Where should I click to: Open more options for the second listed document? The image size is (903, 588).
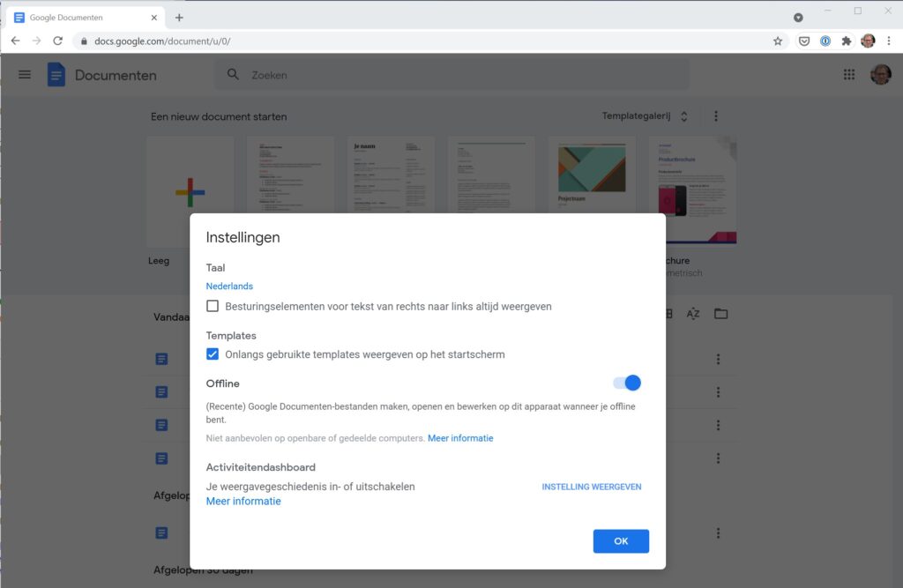click(x=718, y=392)
